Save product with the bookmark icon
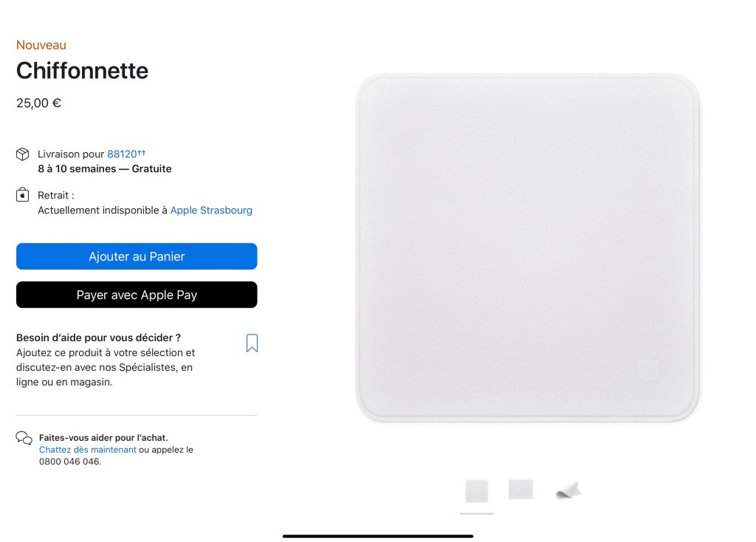756x542 pixels. [x=252, y=343]
